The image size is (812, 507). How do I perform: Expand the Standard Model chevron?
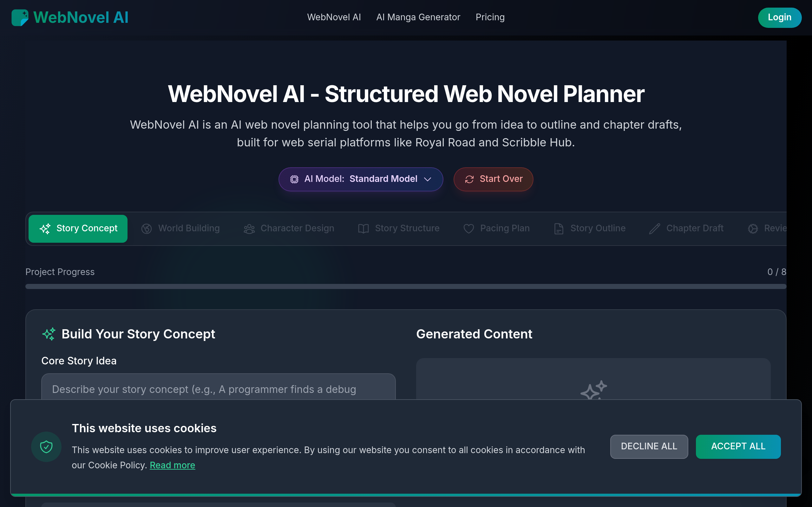point(428,180)
